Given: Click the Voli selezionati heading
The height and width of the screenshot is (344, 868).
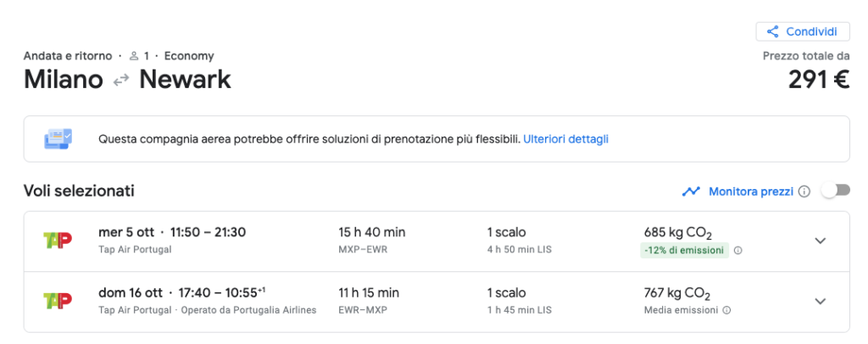Looking at the screenshot, I should click(x=79, y=191).
